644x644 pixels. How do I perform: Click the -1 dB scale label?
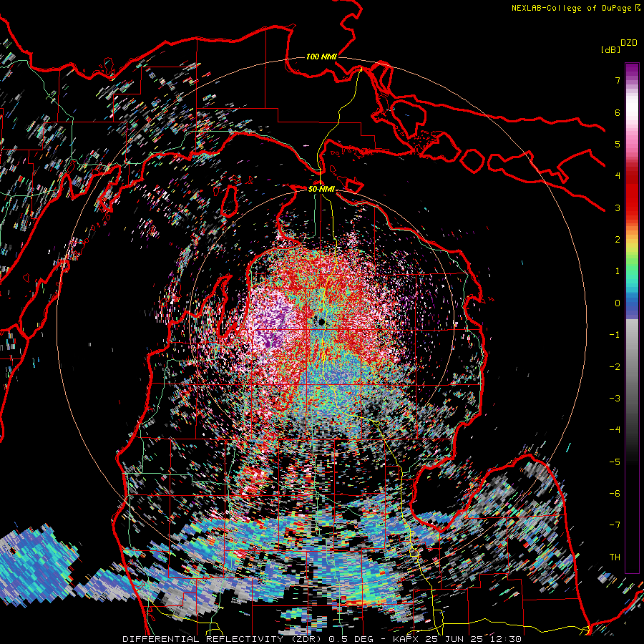615,335
